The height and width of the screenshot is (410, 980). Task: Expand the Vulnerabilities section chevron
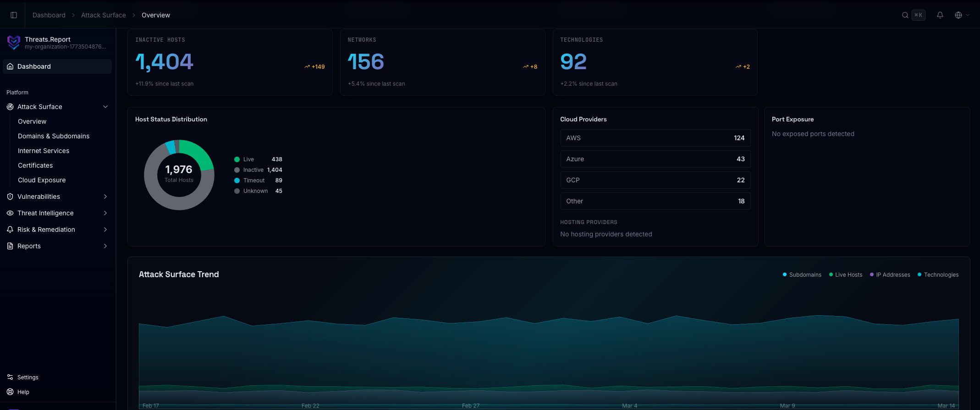click(x=105, y=197)
